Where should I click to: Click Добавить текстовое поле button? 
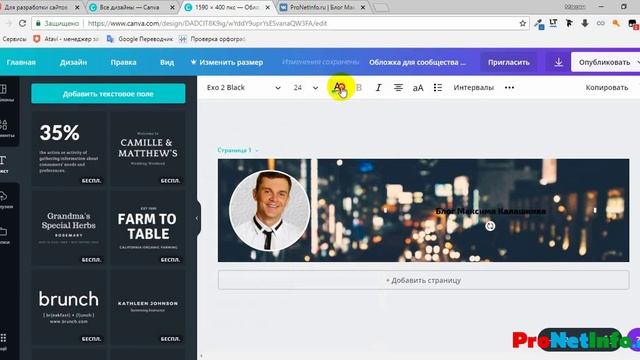(x=108, y=93)
